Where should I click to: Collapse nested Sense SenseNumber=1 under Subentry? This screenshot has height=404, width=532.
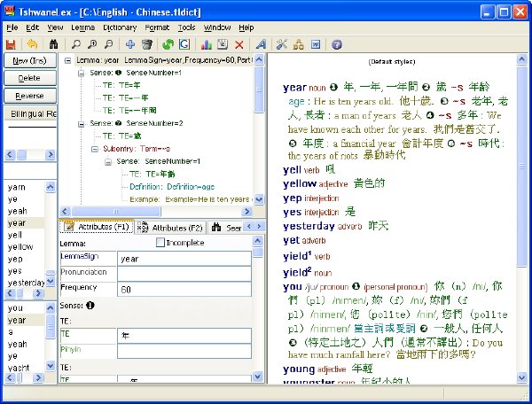[108, 161]
